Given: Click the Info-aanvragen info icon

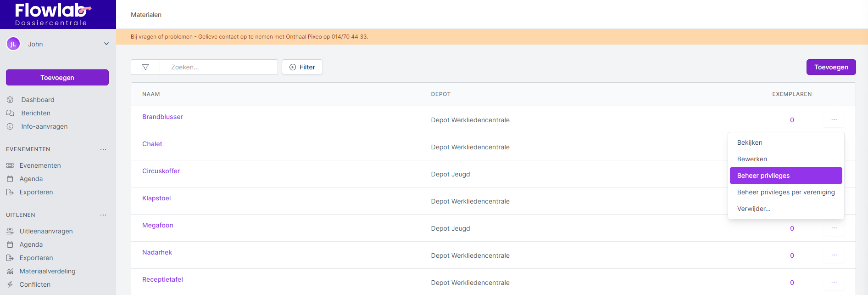Looking at the screenshot, I should coord(10,126).
